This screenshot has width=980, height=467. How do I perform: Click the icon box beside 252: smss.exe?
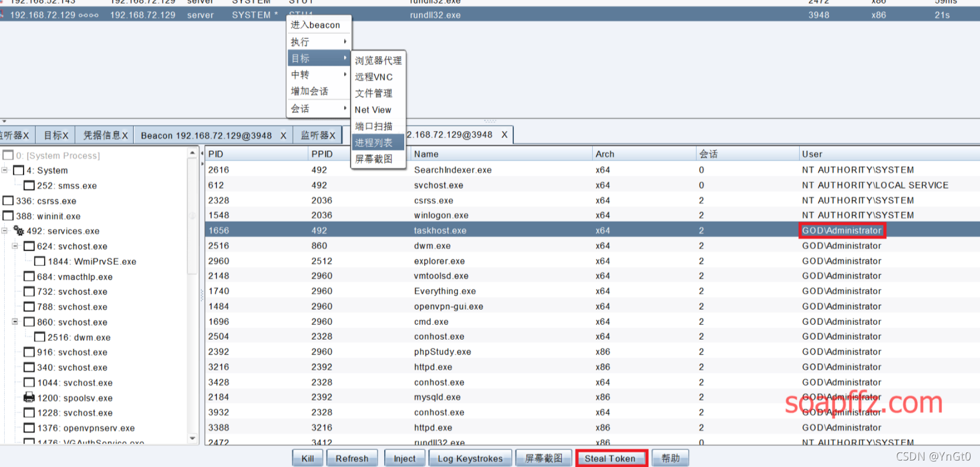(29, 185)
